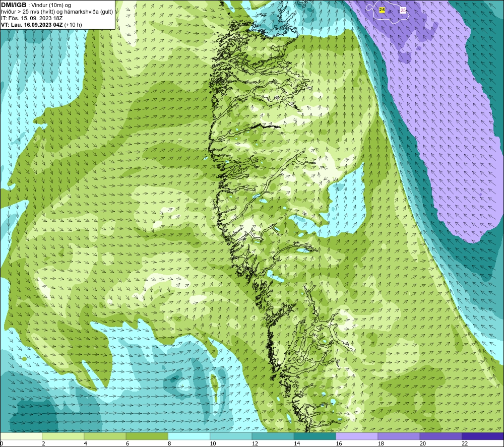Click the 'Vindur (10m) og' label
This screenshot has width=504, height=447.
point(51,5)
